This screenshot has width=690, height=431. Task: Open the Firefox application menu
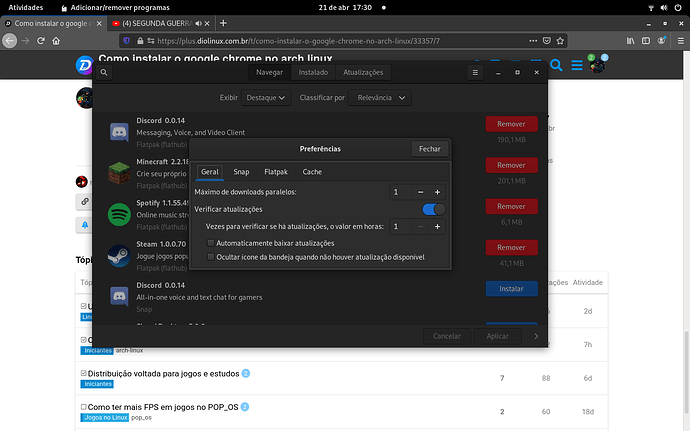coord(681,41)
